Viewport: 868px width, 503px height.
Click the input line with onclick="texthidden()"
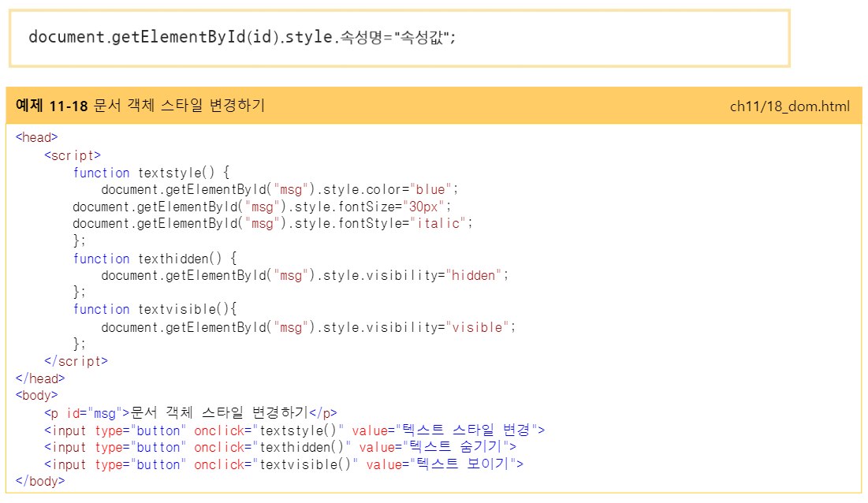coord(280,446)
